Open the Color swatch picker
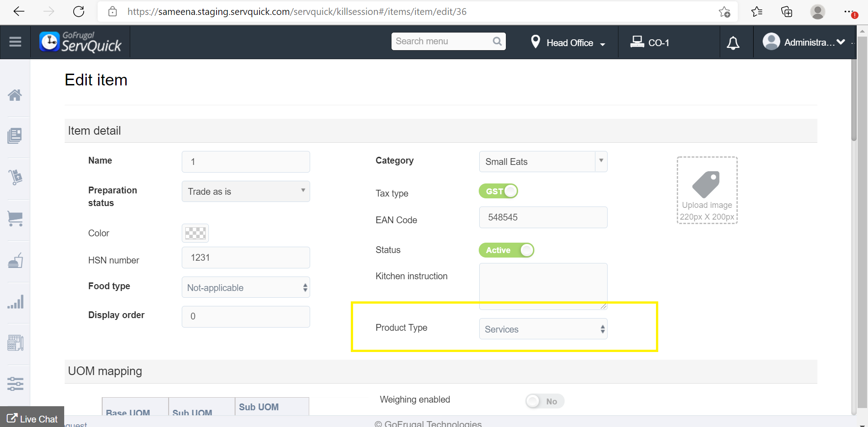This screenshot has width=868, height=427. tap(195, 233)
